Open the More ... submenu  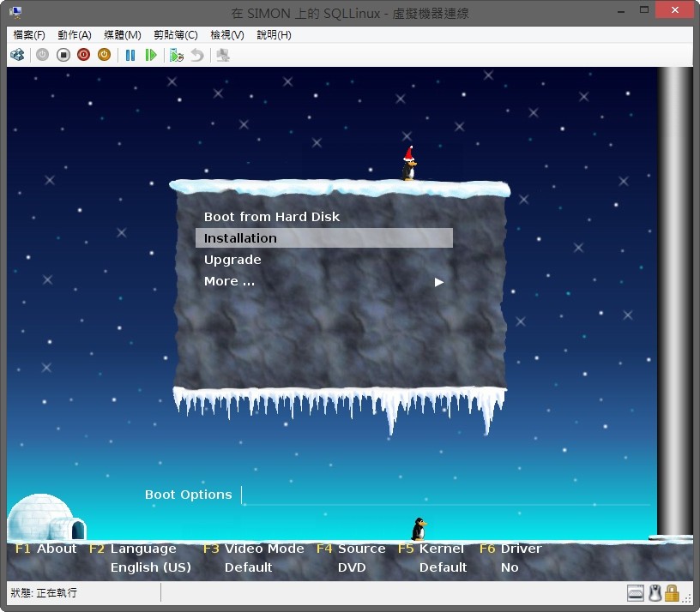click(x=229, y=281)
